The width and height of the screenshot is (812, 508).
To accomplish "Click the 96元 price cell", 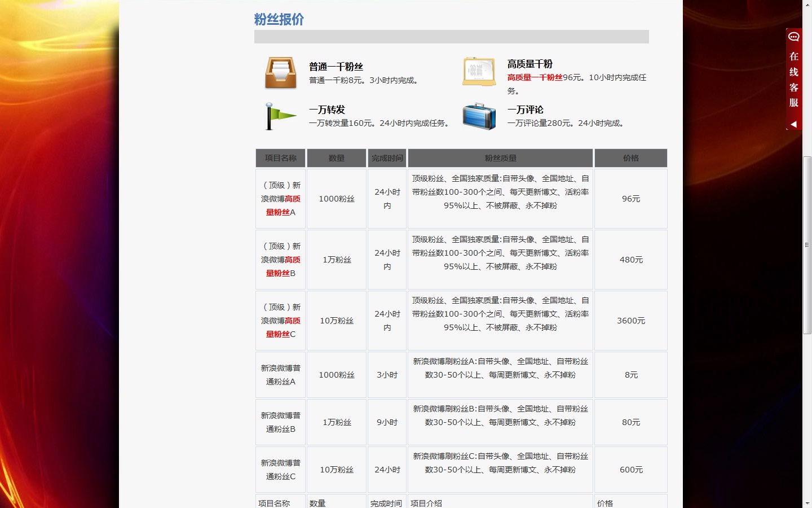I will point(631,199).
